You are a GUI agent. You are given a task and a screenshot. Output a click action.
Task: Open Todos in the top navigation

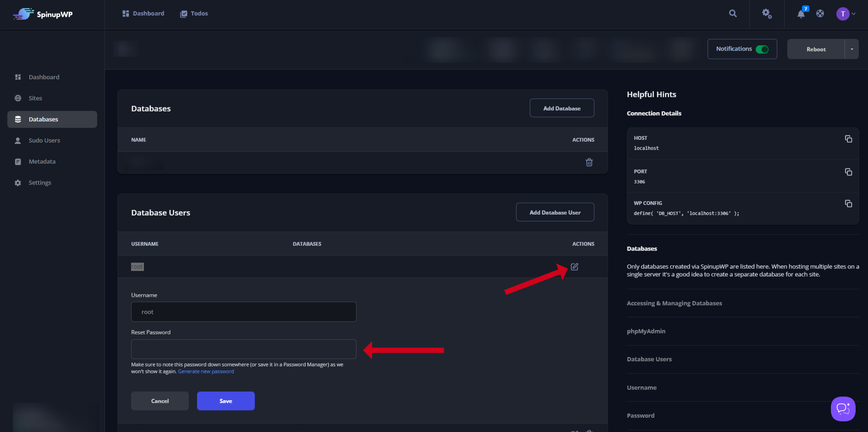point(194,14)
